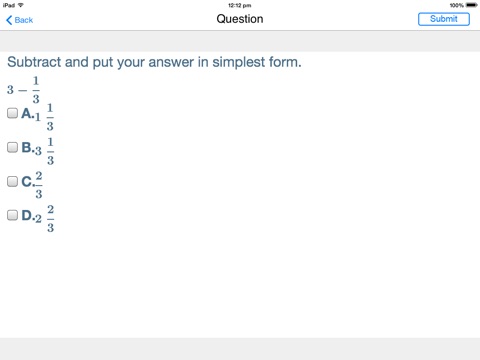Tick the checkbox for option B
This screenshot has width=480, height=360.
coord(12,147)
